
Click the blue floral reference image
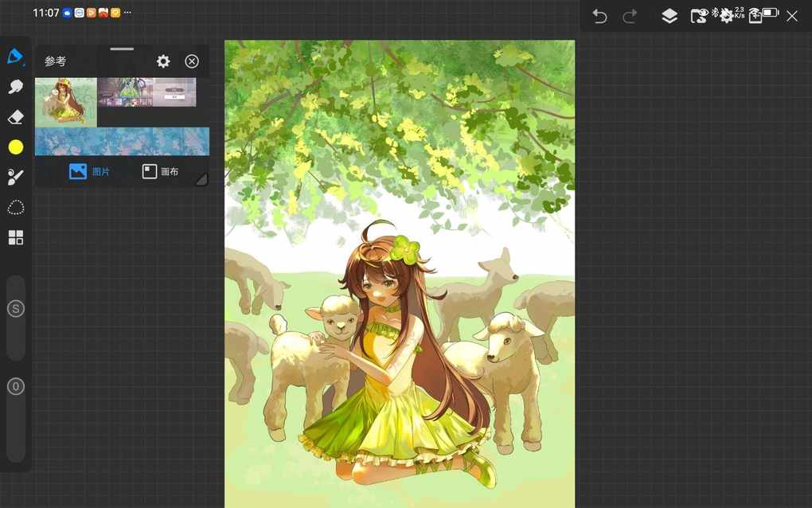(122, 141)
